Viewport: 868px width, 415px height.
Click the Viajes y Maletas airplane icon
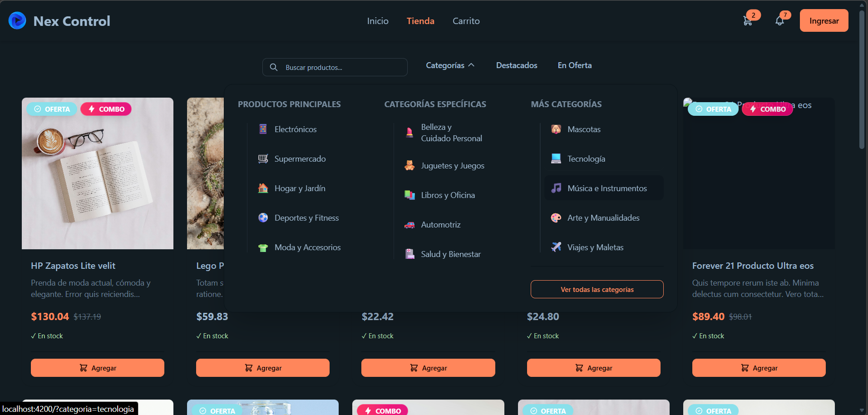coord(556,247)
